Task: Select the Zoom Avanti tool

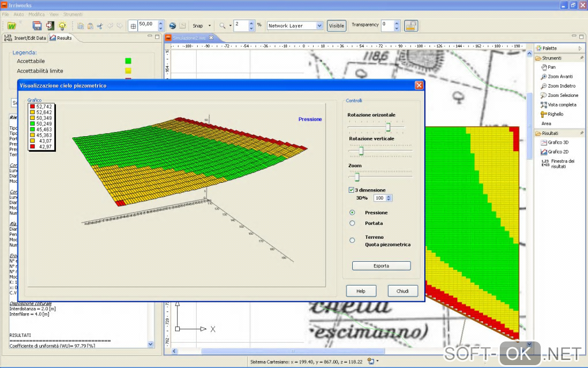Action: (x=559, y=77)
